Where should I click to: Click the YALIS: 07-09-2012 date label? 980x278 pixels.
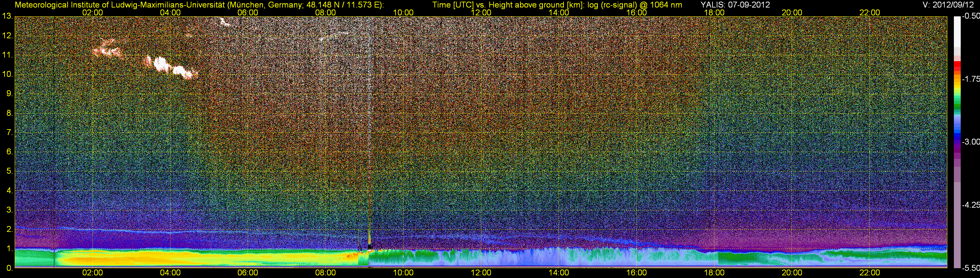735,5
